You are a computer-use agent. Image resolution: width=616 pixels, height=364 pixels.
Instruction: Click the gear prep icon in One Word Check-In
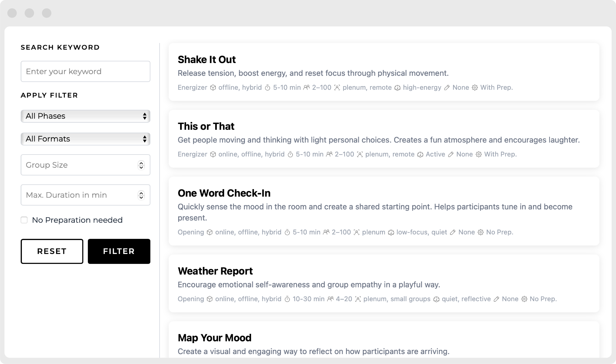pyautogui.click(x=480, y=232)
